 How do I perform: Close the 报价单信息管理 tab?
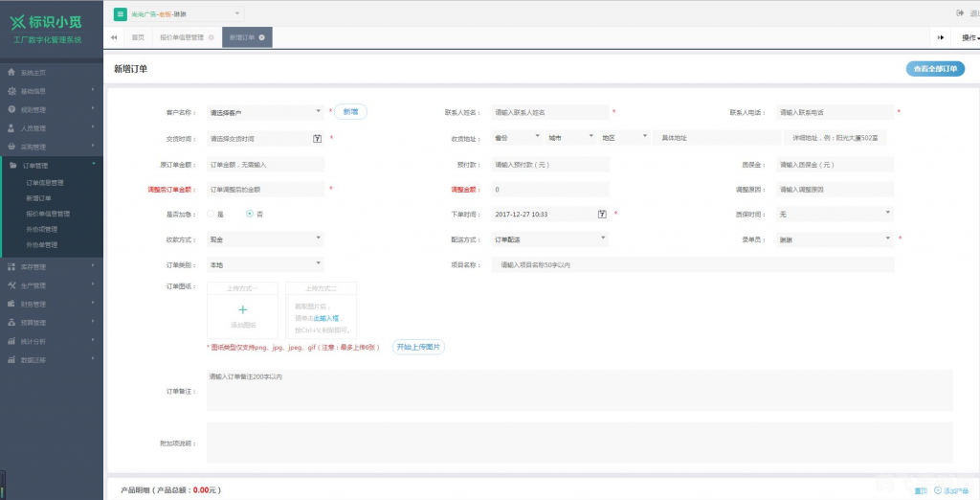tap(211, 37)
